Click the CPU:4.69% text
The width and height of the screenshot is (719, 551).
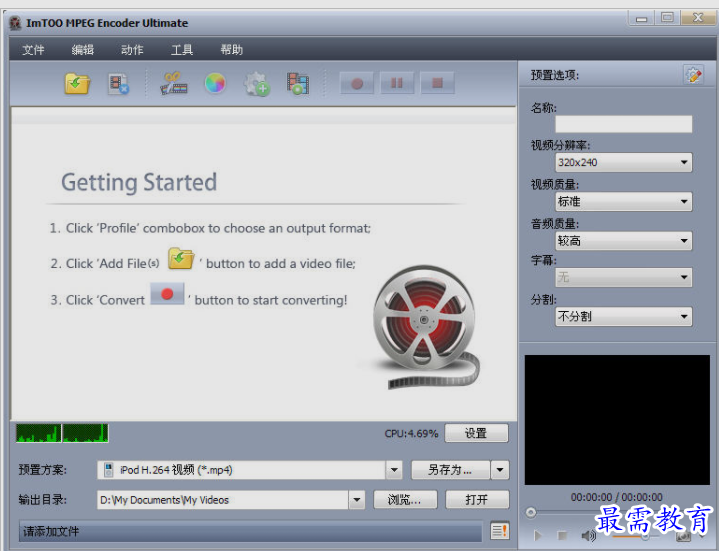click(411, 433)
